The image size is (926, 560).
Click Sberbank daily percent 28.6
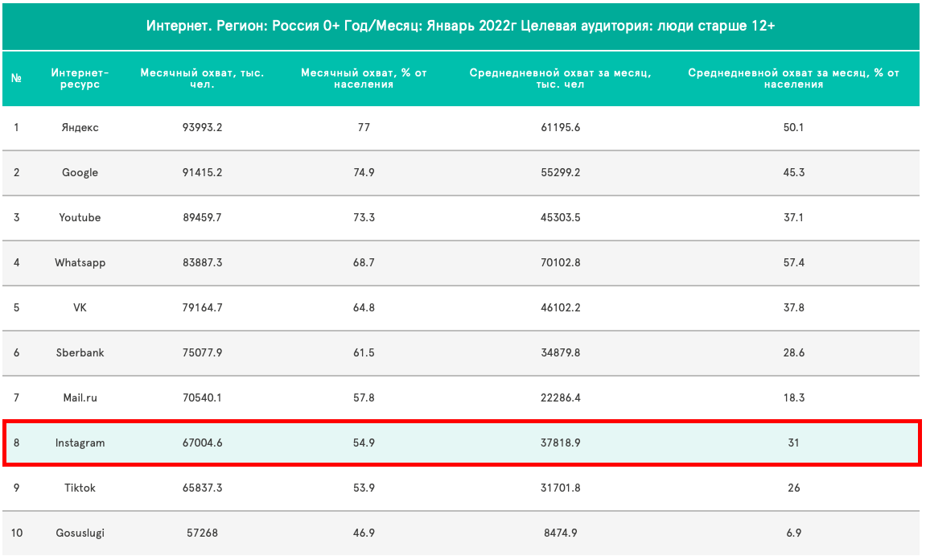tap(794, 352)
